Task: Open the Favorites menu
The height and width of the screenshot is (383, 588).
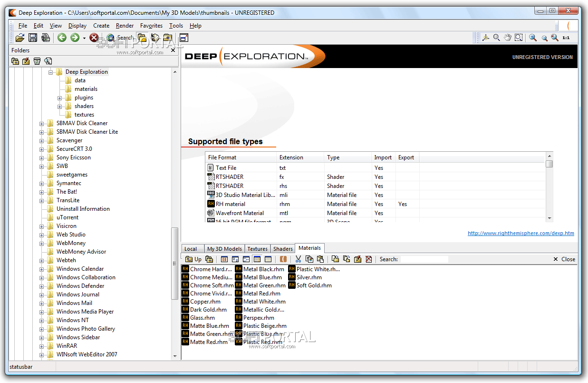Action: [152, 26]
